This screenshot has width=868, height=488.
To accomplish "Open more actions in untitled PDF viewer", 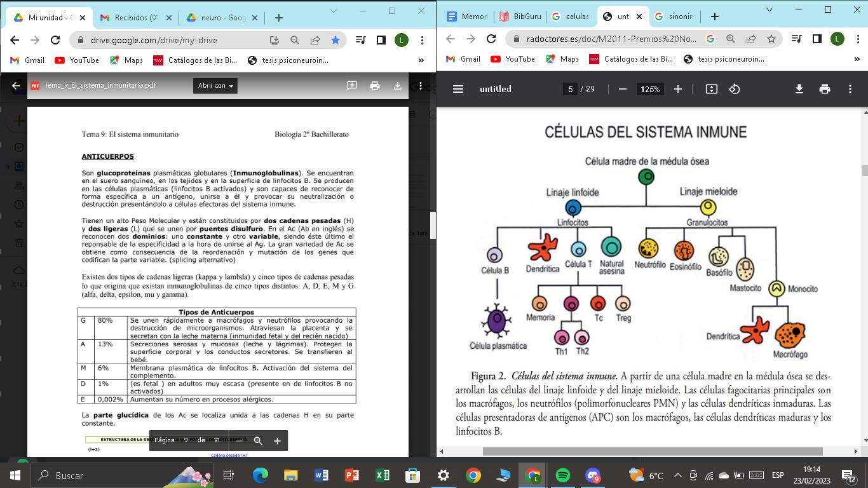I will click(850, 89).
